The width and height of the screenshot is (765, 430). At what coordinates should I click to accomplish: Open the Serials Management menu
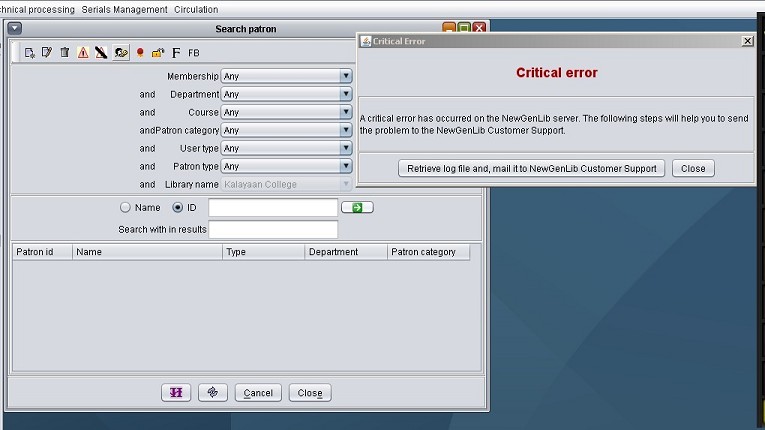[125, 9]
